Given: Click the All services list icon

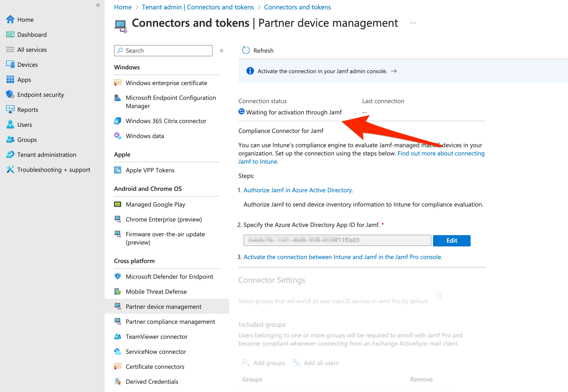Looking at the screenshot, I should (x=10, y=50).
